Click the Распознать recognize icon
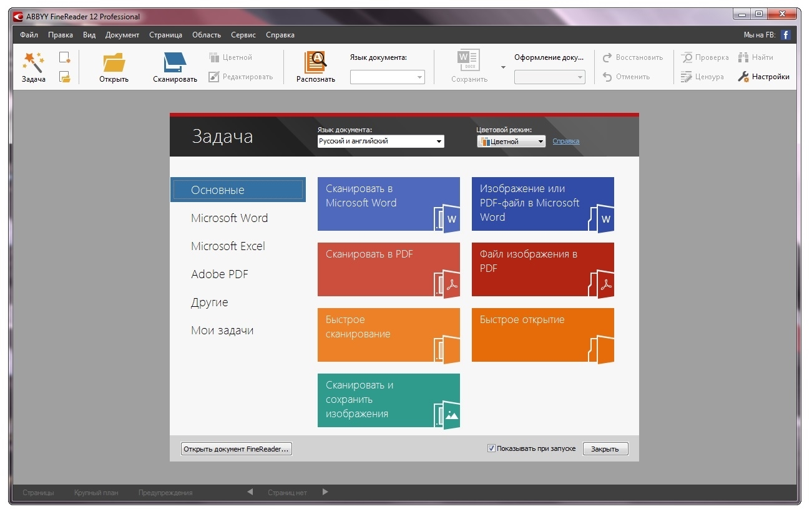This screenshot has width=812, height=517. [x=315, y=62]
